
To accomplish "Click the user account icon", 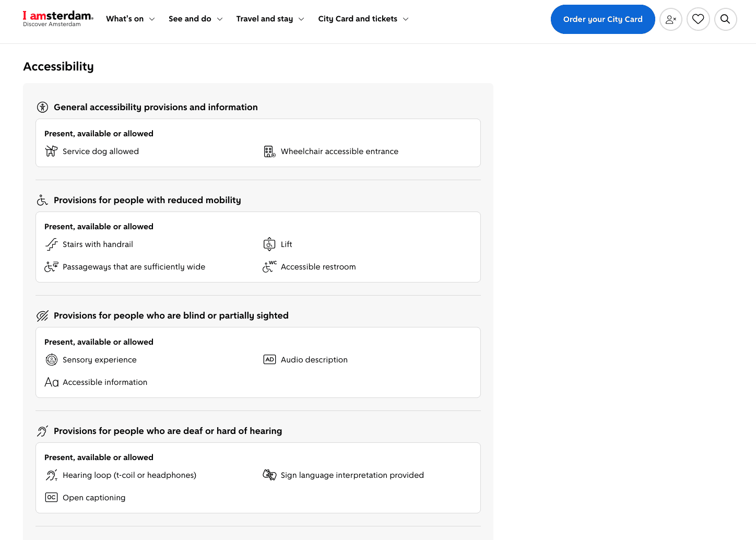I will [671, 19].
